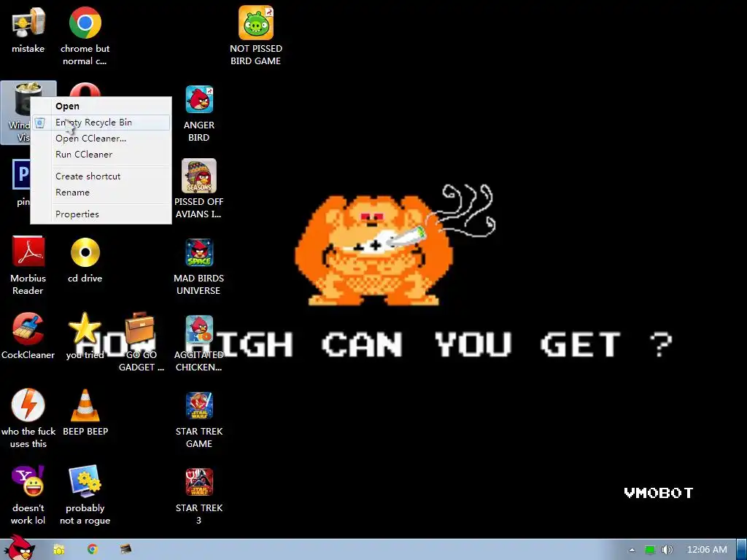Choose Create shortcut in context menu

101,176
